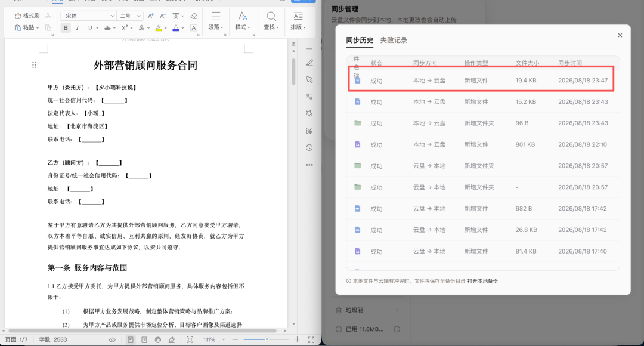Click the fullscreen icon in status bar
Screen dimensions: 644x346
click(311, 339)
